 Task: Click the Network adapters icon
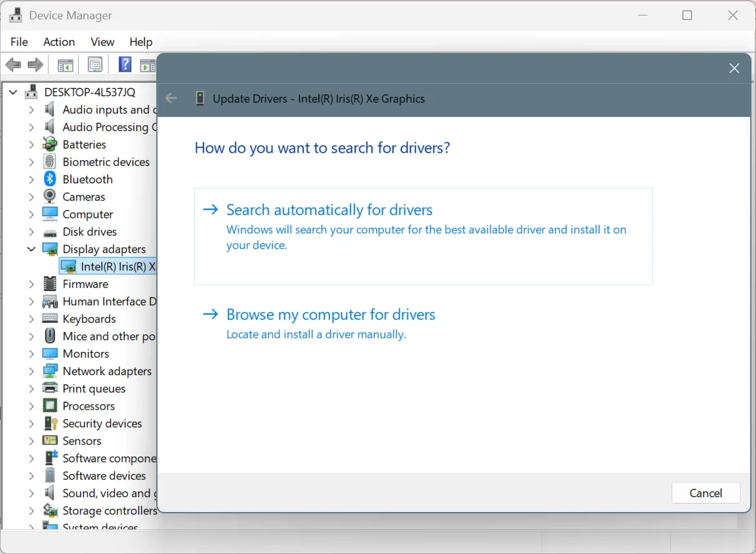(x=50, y=371)
